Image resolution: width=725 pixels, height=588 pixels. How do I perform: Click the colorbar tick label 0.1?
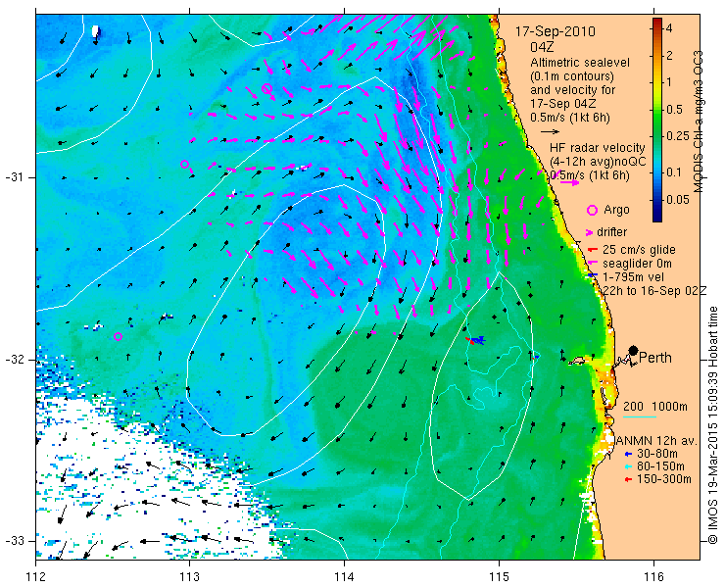674,172
